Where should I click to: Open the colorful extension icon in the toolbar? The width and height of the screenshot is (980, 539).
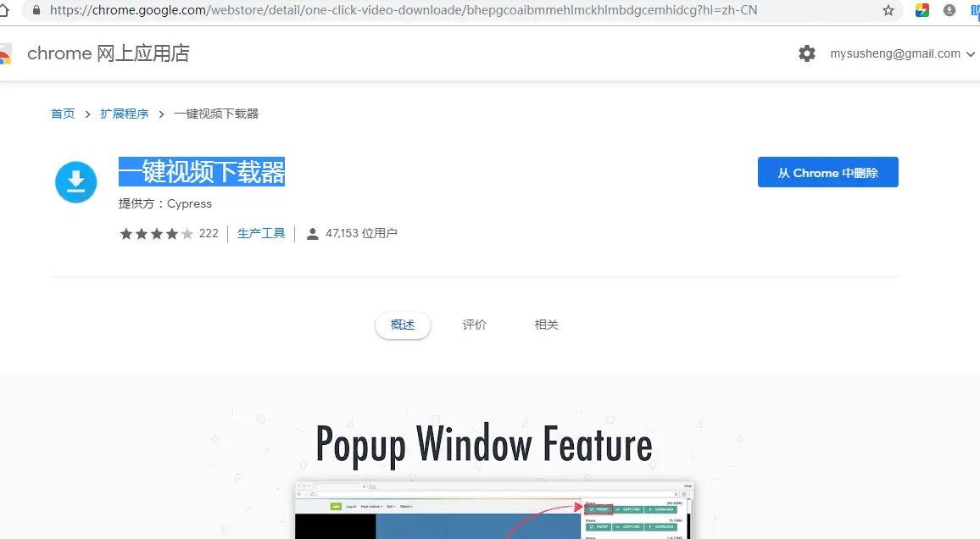pyautogui.click(x=922, y=10)
